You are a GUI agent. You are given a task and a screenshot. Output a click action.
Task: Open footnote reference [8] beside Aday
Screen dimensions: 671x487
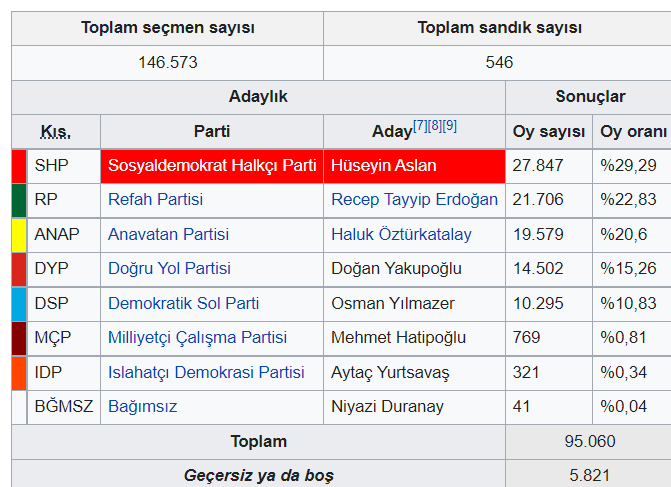pos(435,125)
